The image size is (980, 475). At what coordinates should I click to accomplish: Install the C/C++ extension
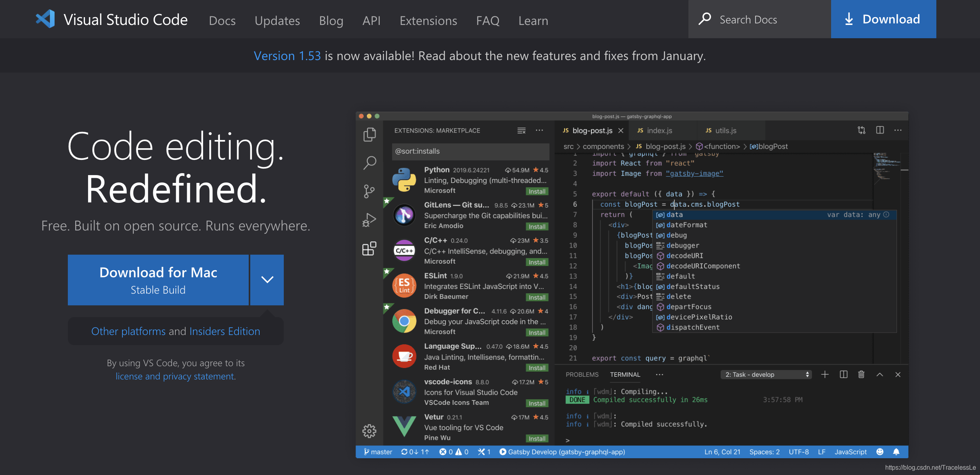tap(537, 262)
